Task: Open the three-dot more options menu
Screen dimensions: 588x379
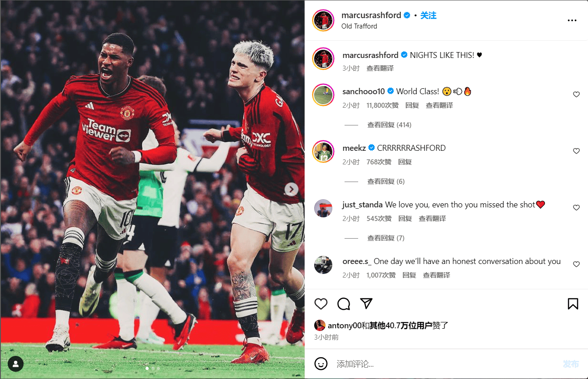Action: click(572, 21)
